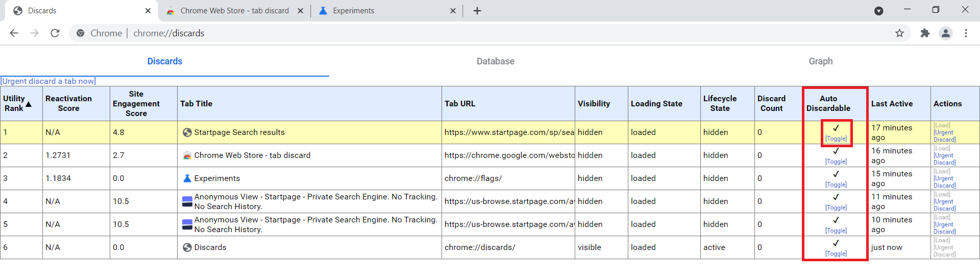Image resolution: width=980 pixels, height=273 pixels.
Task: Click the address bar showing chrome://discards
Action: 490,33
